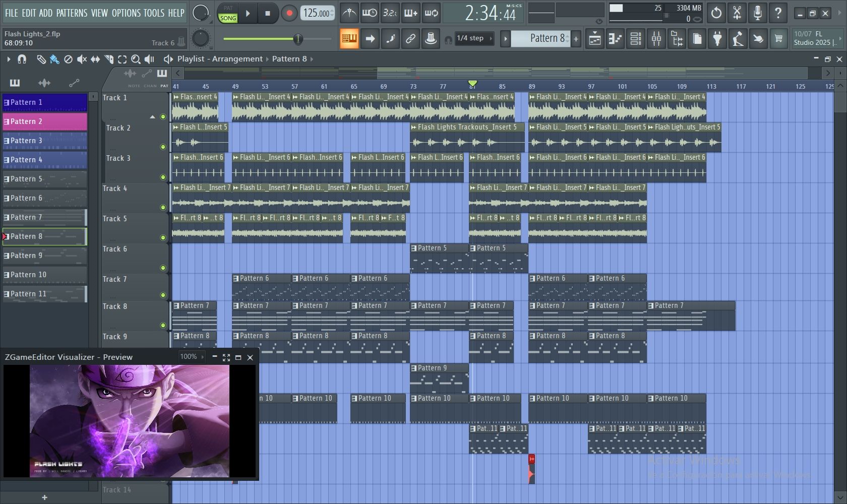The width and height of the screenshot is (847, 504).
Task: Mute Track 5 using its green light
Action: coord(163,237)
